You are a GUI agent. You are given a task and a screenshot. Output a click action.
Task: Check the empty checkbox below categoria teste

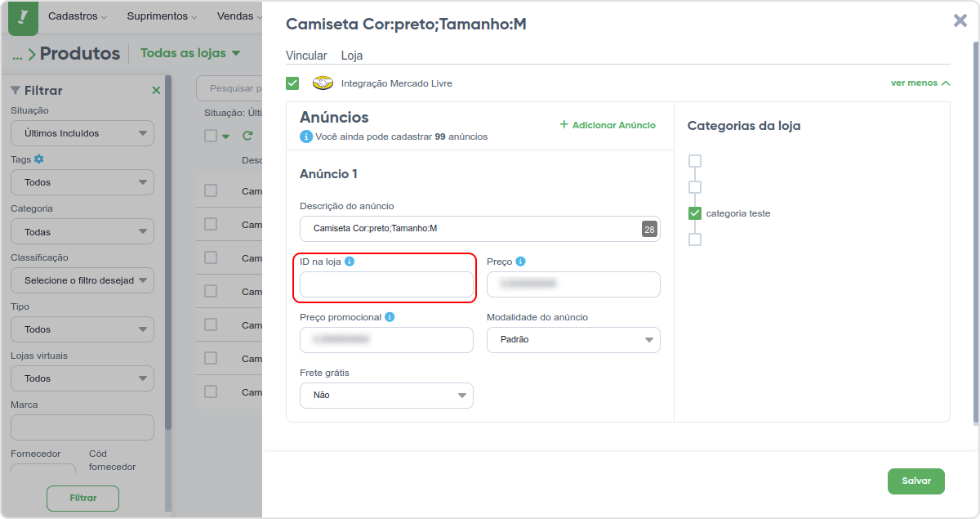(695, 239)
